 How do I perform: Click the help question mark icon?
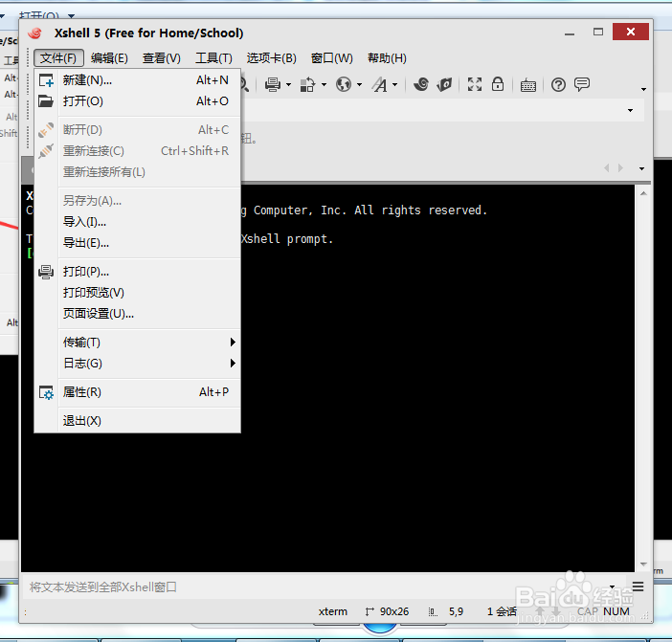pos(558,85)
